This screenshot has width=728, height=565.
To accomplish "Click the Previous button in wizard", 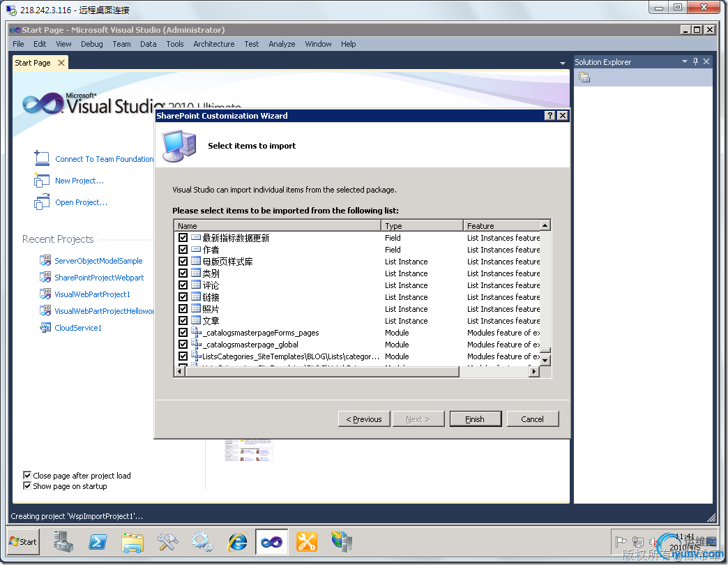I will point(364,419).
